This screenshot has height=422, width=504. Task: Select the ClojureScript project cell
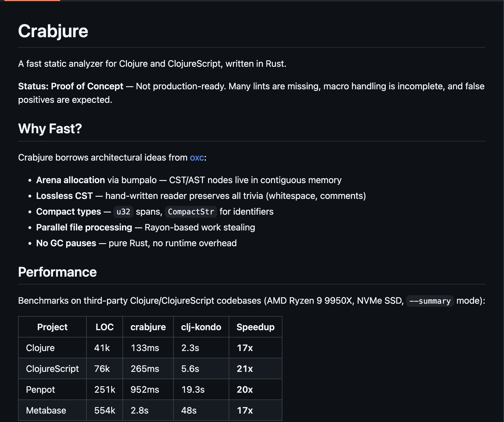point(52,368)
